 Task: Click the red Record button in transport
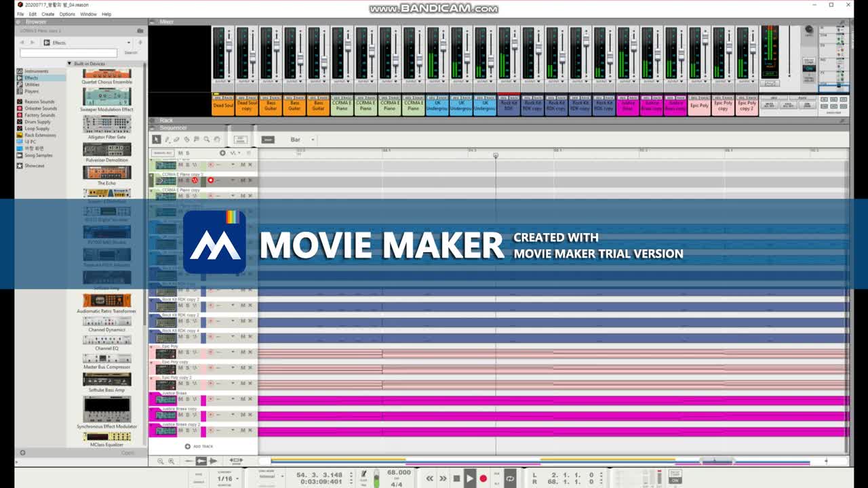pyautogui.click(x=483, y=478)
